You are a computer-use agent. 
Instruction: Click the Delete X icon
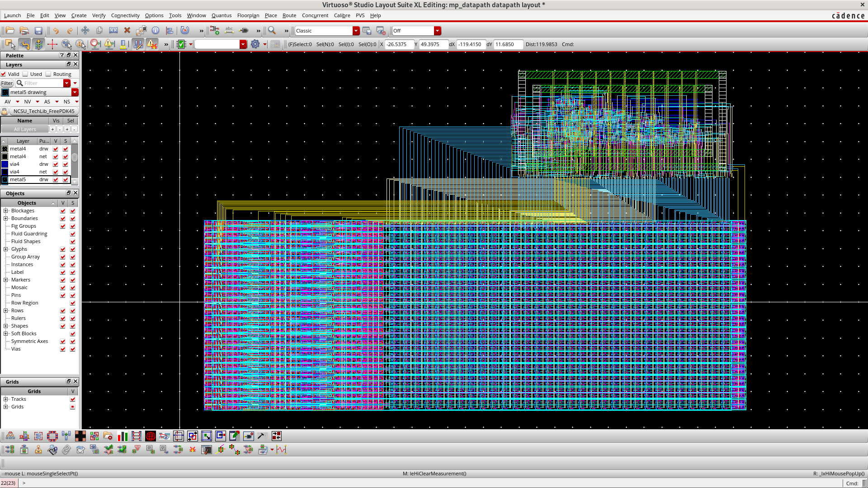tap(127, 31)
